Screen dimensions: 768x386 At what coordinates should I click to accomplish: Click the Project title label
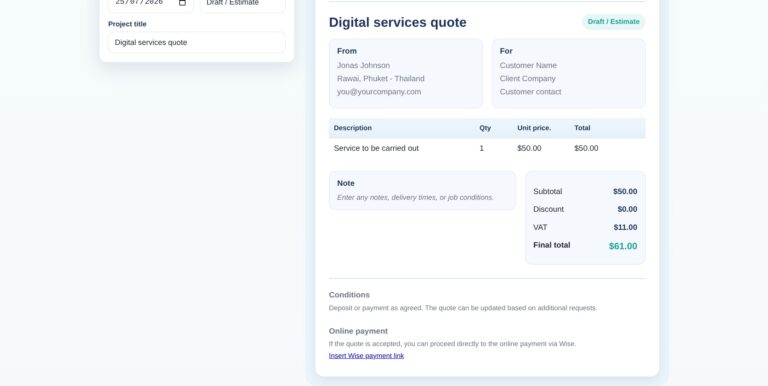click(127, 24)
